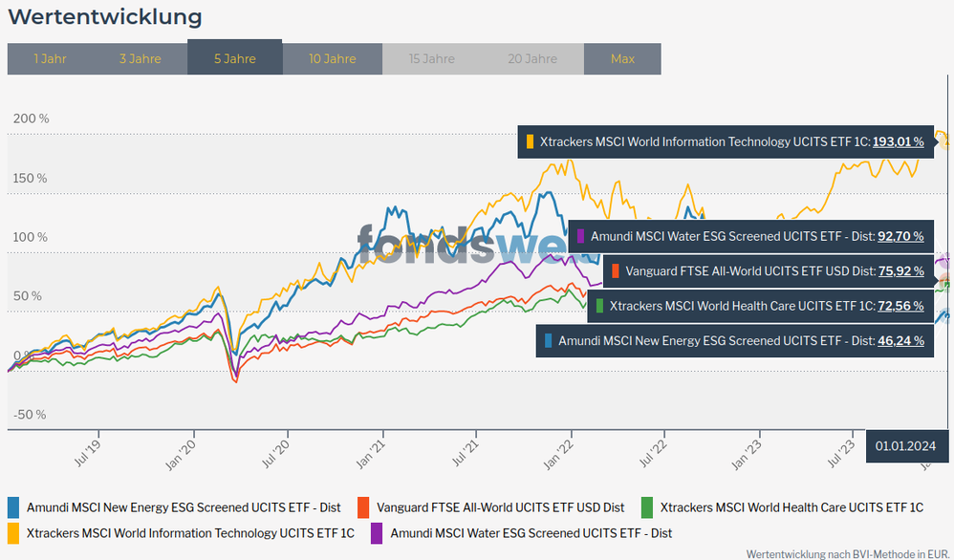Show the 10 Jahre performance period

tap(333, 59)
